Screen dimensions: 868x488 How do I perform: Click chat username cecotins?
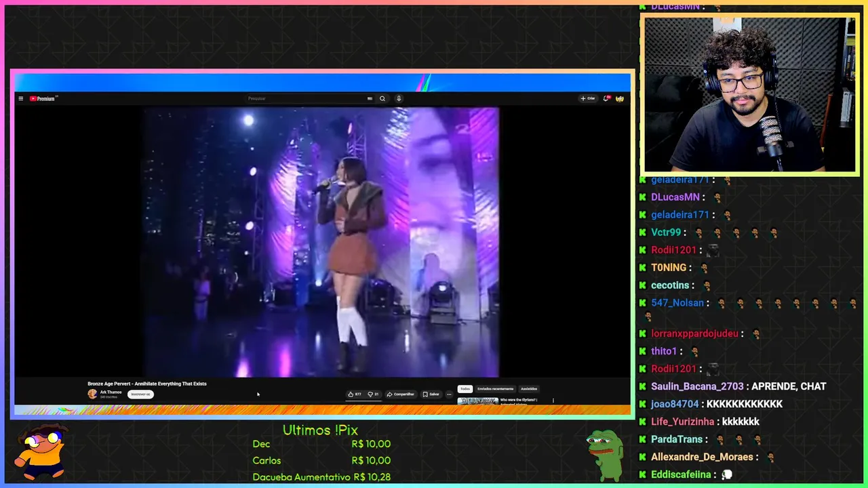click(x=670, y=285)
